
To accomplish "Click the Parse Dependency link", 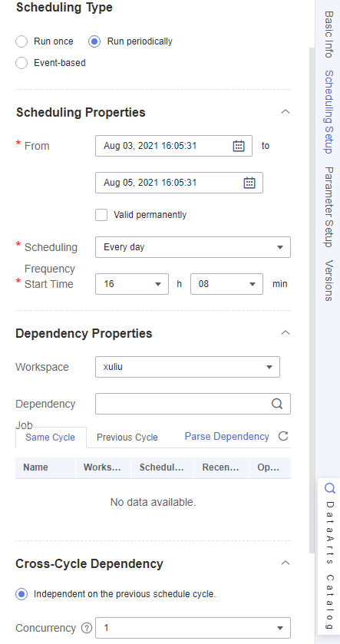I will tap(227, 436).
